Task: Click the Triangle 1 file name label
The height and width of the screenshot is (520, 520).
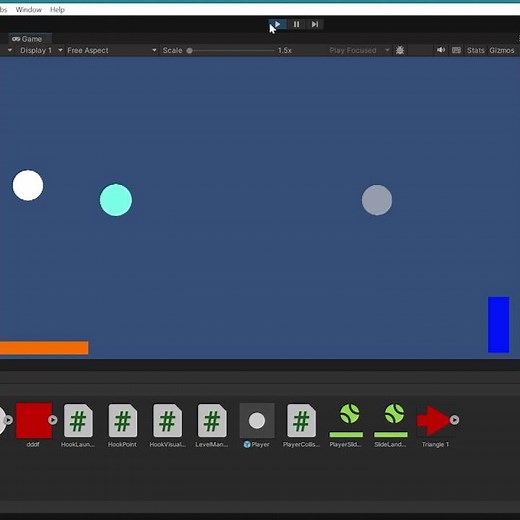Action: pos(435,444)
